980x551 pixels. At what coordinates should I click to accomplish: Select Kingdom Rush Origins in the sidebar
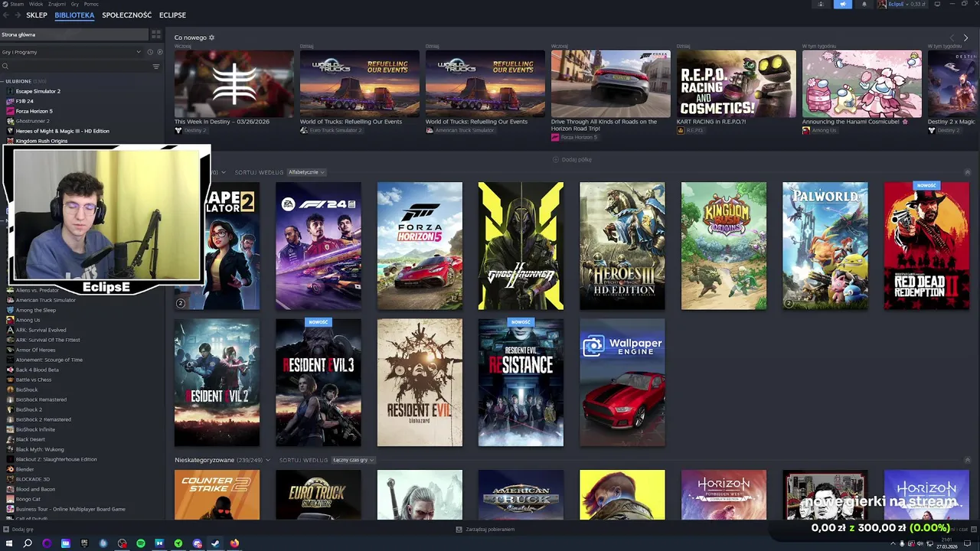[41, 141]
